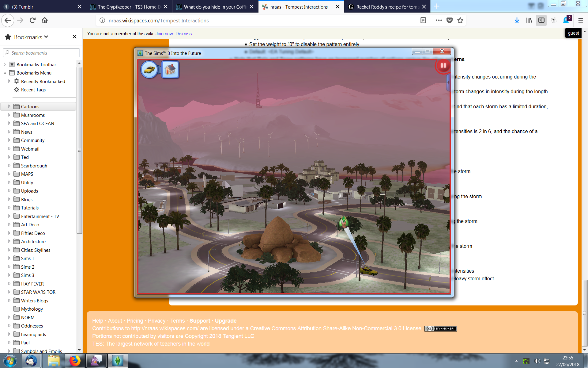Click the taxi icon in the Sims window
This screenshot has height=368, width=588.
coord(149,70)
